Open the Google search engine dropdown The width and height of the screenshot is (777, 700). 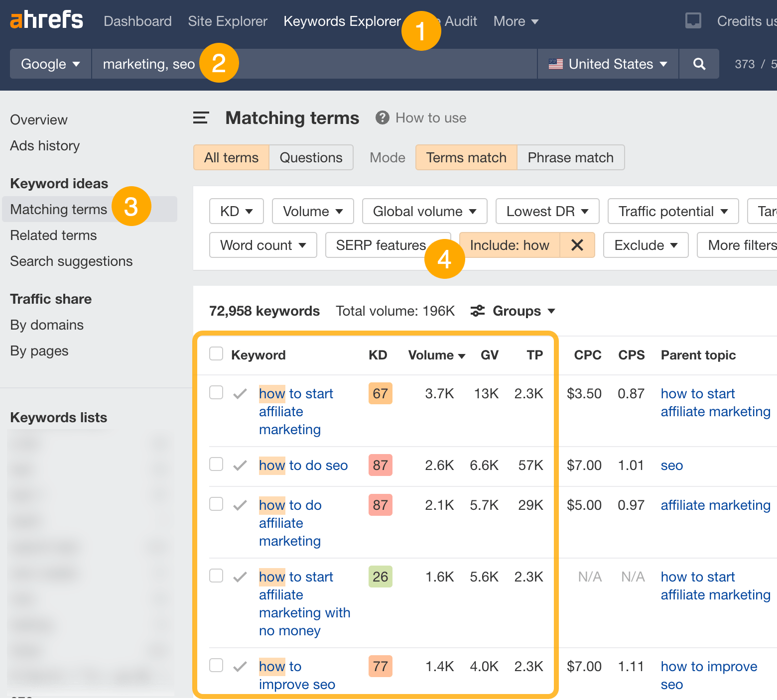point(50,64)
